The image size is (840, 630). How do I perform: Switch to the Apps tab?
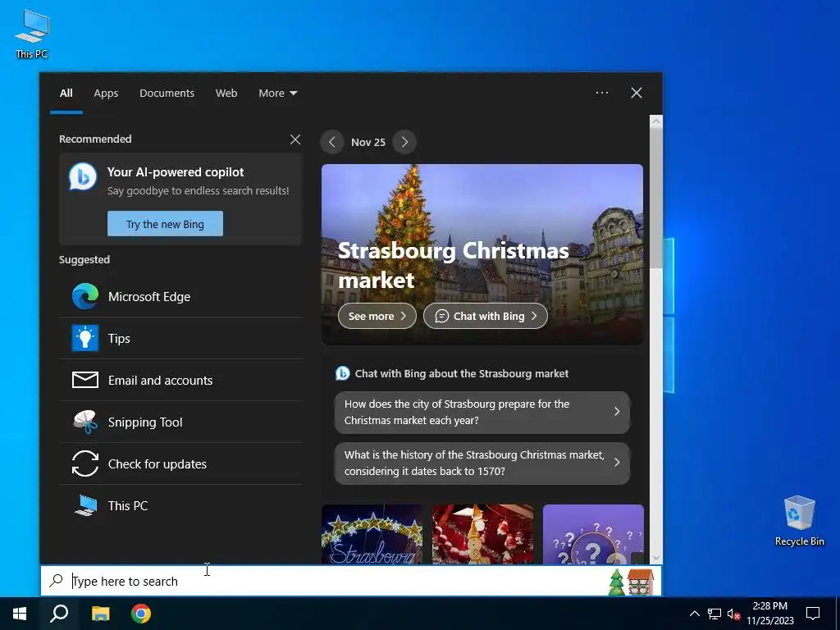tap(106, 94)
